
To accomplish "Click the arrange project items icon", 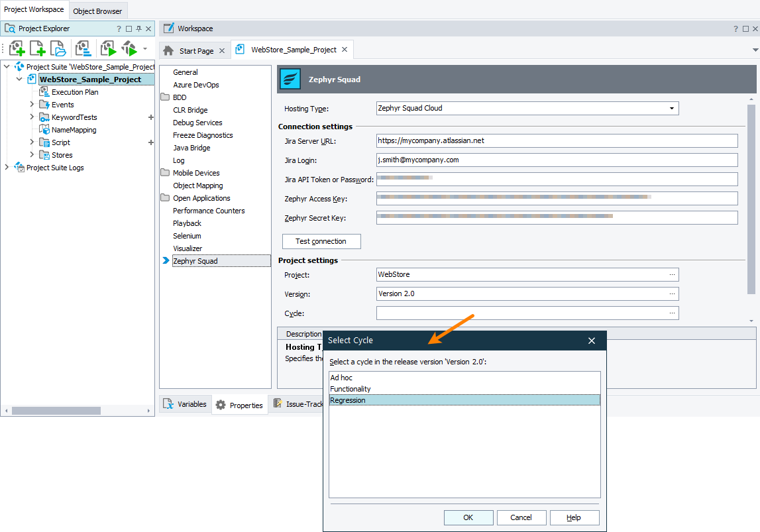I will point(83,48).
